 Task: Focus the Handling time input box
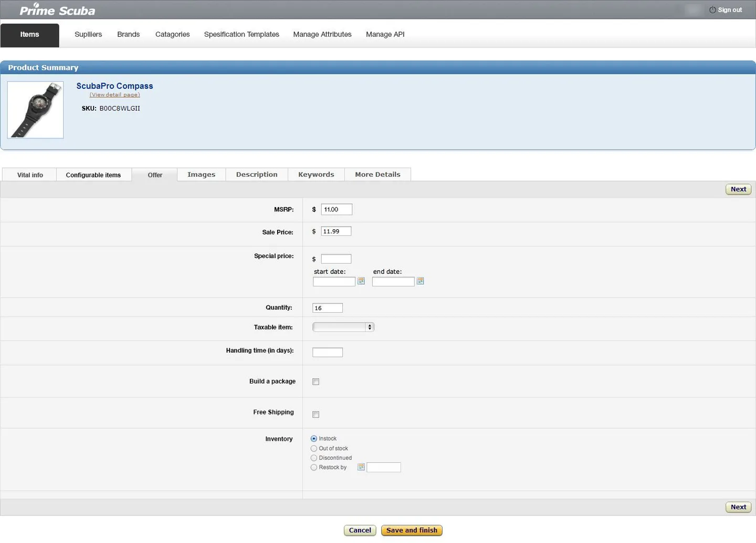click(x=328, y=352)
